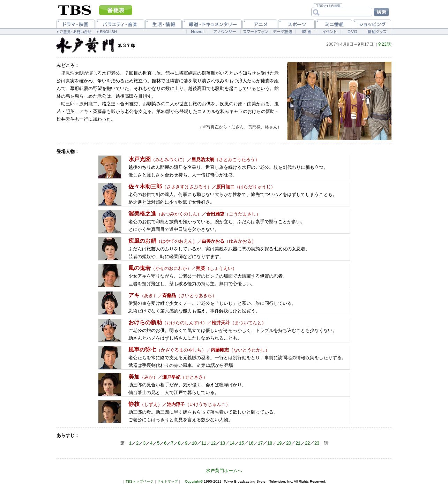The height and width of the screenshot is (484, 448).
Task: Open the green 番組表 button
Action: tap(115, 10)
